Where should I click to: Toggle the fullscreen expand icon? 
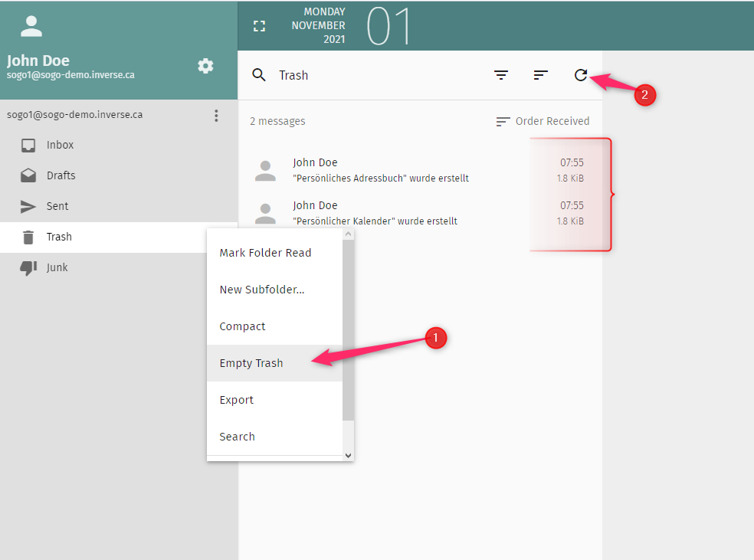260,26
